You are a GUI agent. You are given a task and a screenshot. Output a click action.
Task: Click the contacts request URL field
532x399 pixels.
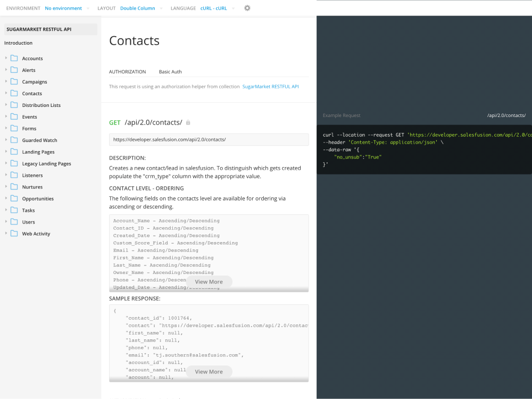(209, 139)
